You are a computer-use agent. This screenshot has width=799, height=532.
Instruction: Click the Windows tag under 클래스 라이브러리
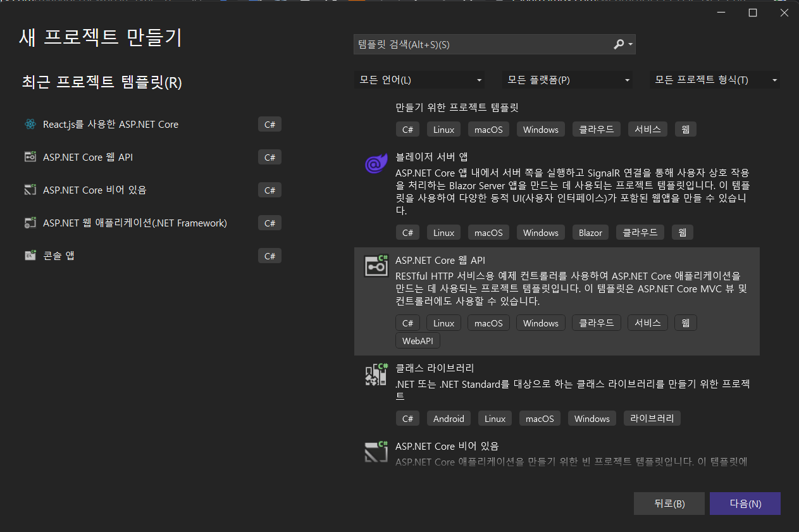click(592, 419)
